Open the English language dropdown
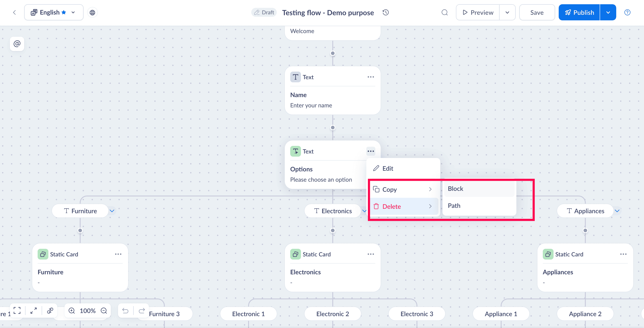 point(54,13)
